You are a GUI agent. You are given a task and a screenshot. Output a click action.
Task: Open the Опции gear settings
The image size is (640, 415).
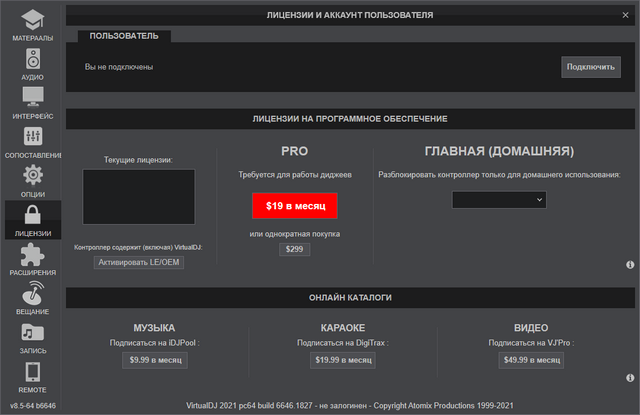point(32,180)
